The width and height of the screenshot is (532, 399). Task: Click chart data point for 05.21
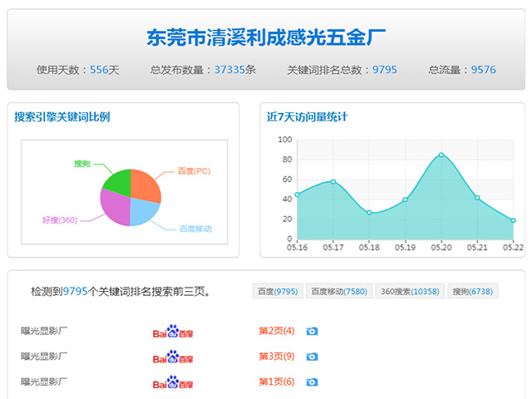477,198
